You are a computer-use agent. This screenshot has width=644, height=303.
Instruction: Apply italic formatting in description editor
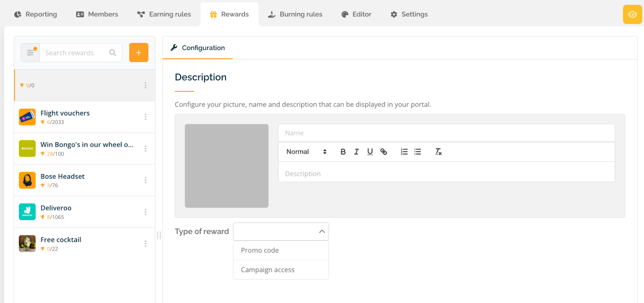coord(356,152)
